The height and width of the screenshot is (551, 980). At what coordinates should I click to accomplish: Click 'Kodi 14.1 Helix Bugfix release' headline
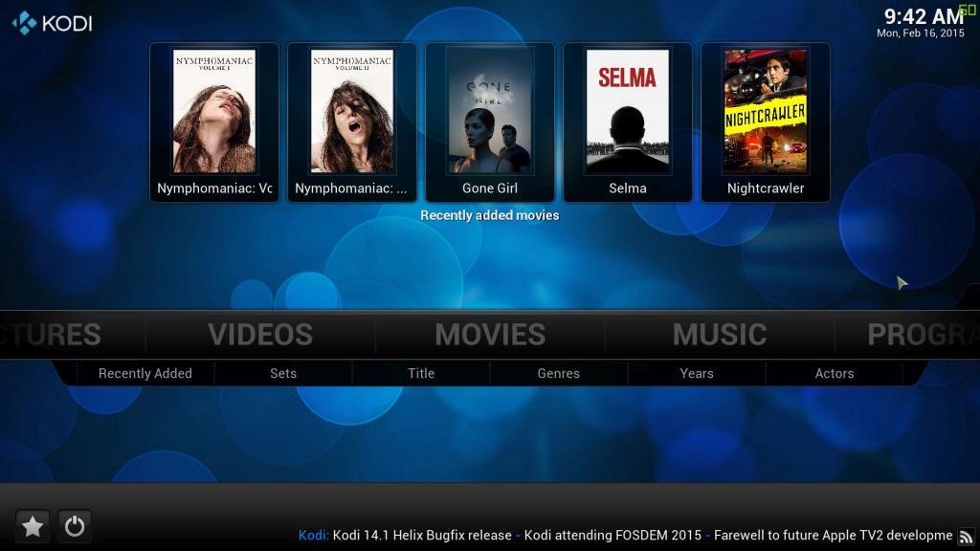(422, 536)
